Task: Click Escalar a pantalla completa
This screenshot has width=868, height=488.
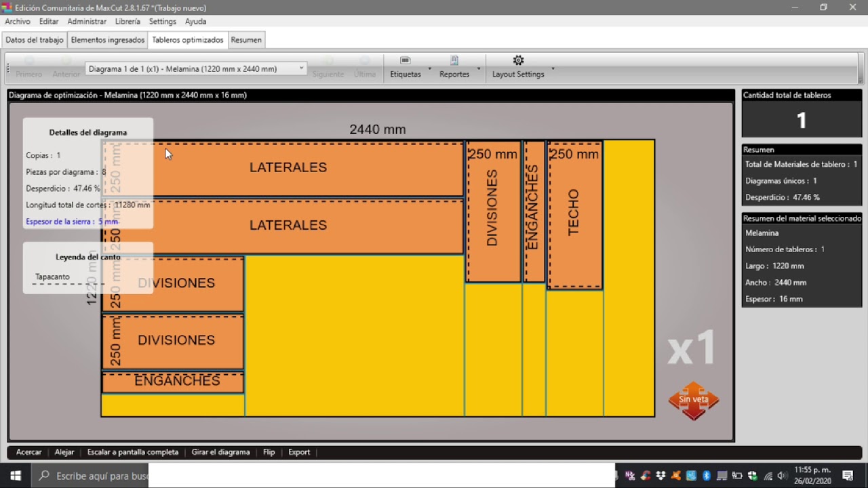Action: click(x=133, y=452)
